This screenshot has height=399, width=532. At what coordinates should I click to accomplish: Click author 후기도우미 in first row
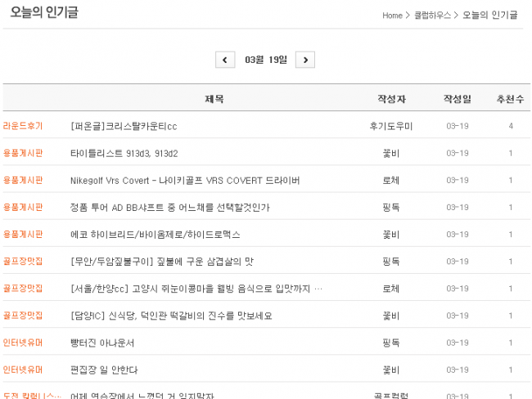[x=391, y=126]
